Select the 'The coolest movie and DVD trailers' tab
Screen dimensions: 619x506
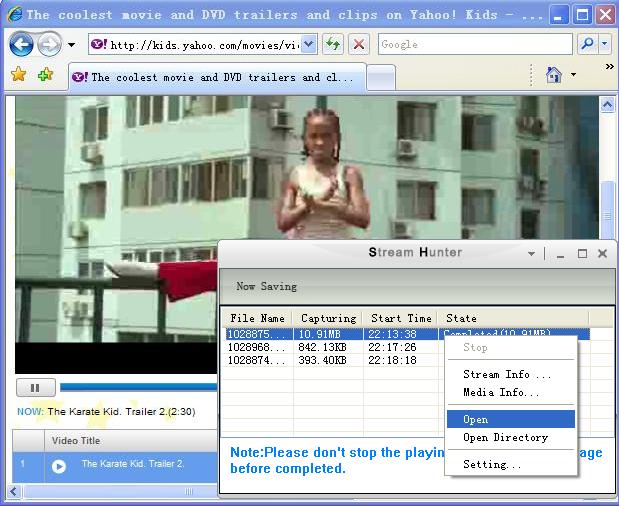pos(217,77)
